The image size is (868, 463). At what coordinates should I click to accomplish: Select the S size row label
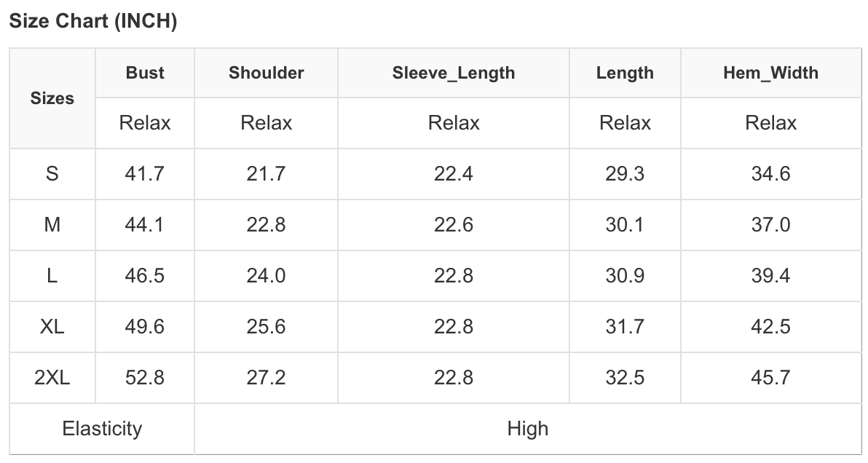click(52, 174)
